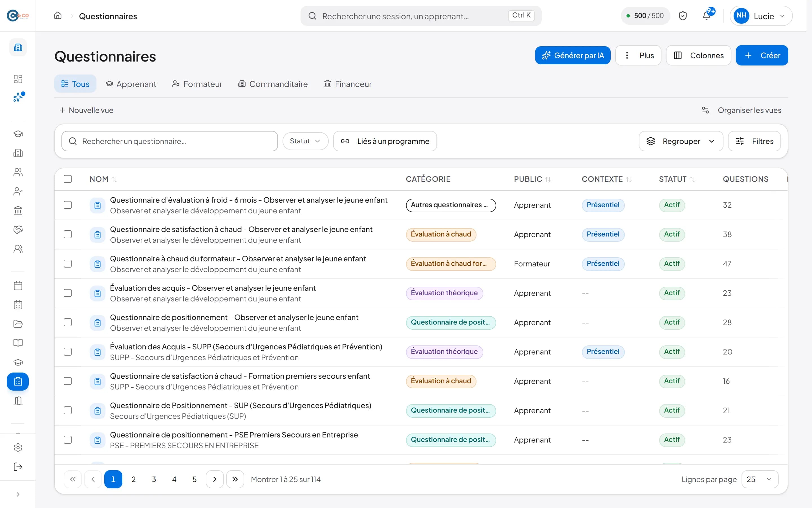812x508 pixels.
Task: Sort by PUBLIC column arrows
Action: point(548,179)
